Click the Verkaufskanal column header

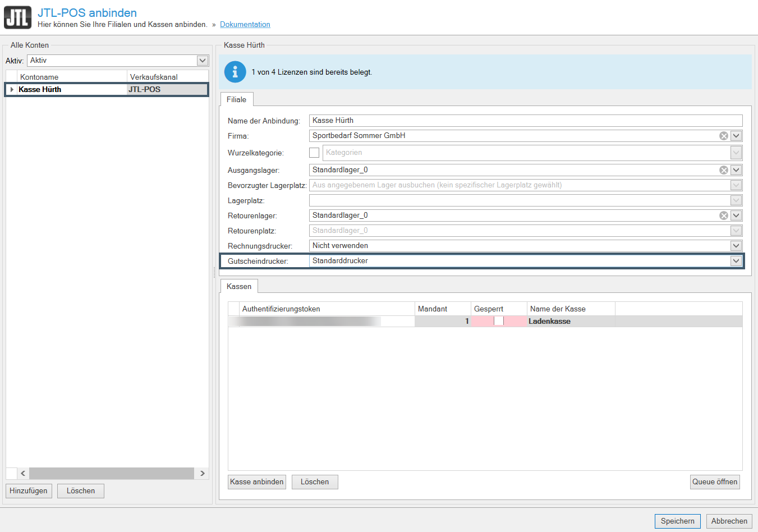(x=168, y=77)
